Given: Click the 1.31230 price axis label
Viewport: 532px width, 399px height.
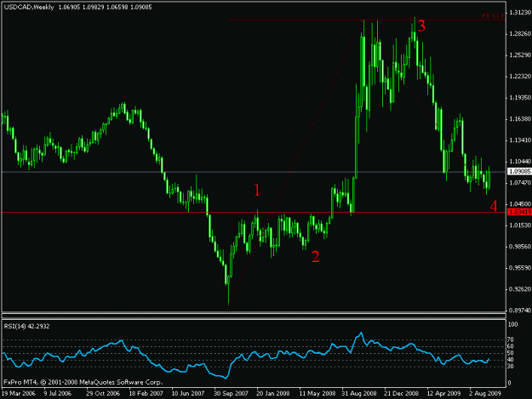Looking at the screenshot, I should (x=520, y=13).
